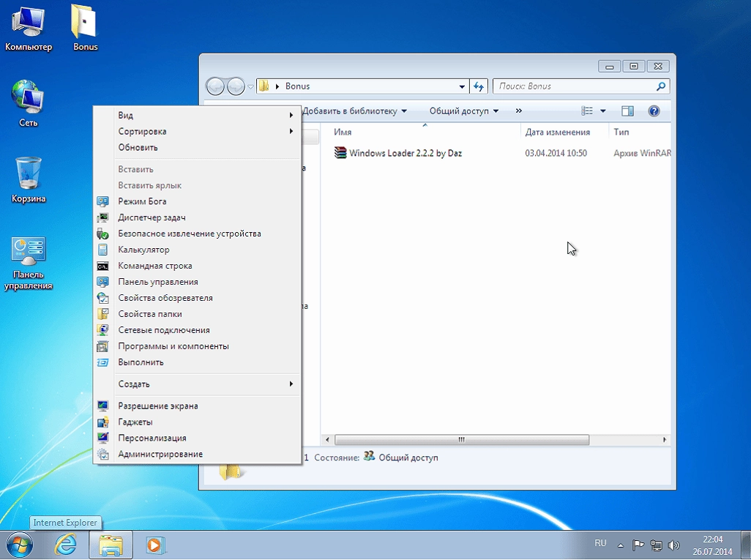Screen dimensions: 751x560
Task: Open Добавить в библиотеку dropdown
Action: [354, 111]
